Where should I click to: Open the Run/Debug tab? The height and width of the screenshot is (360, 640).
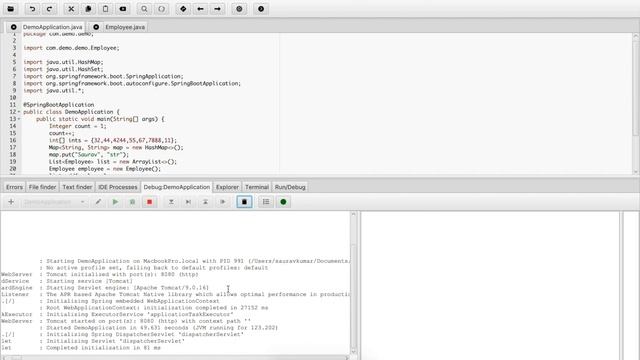[290, 187]
